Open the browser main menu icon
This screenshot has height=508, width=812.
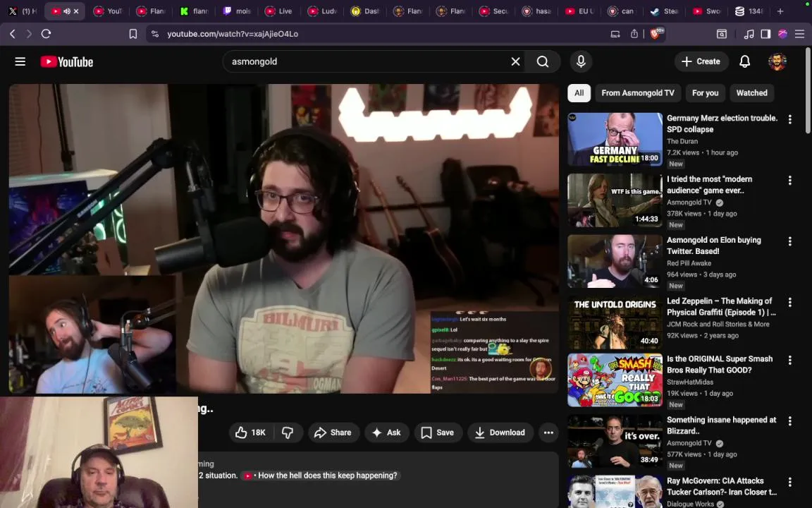[x=799, y=34]
